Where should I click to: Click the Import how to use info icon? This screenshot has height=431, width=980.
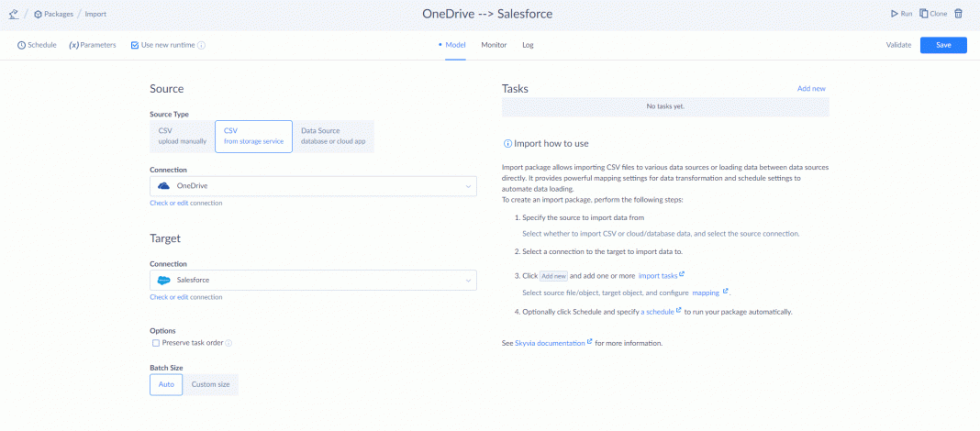point(507,144)
